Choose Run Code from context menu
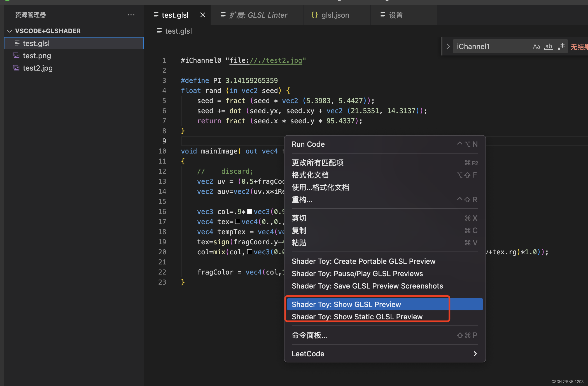The image size is (588, 386). [308, 144]
